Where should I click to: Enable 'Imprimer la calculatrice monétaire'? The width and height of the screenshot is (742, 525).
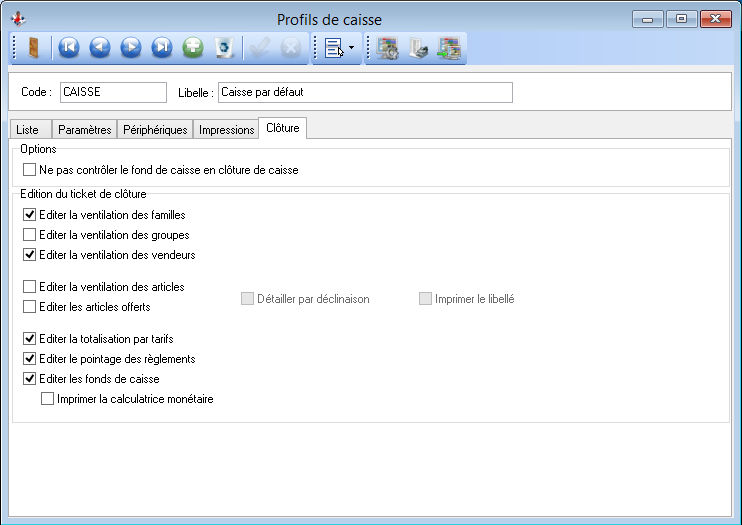(47, 399)
